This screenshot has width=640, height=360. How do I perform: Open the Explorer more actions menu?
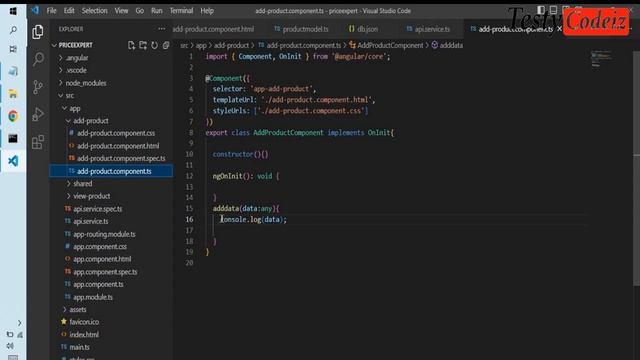pos(162,29)
